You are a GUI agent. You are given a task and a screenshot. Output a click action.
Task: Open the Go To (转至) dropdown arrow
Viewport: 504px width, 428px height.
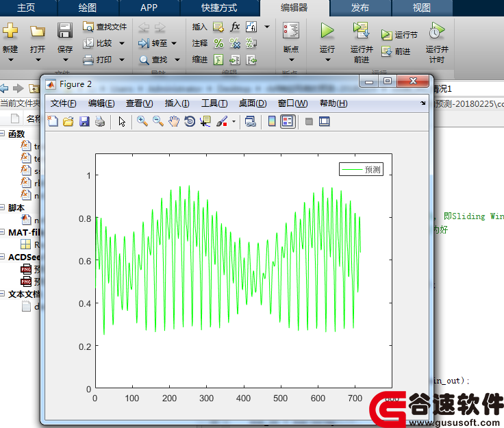click(x=174, y=43)
